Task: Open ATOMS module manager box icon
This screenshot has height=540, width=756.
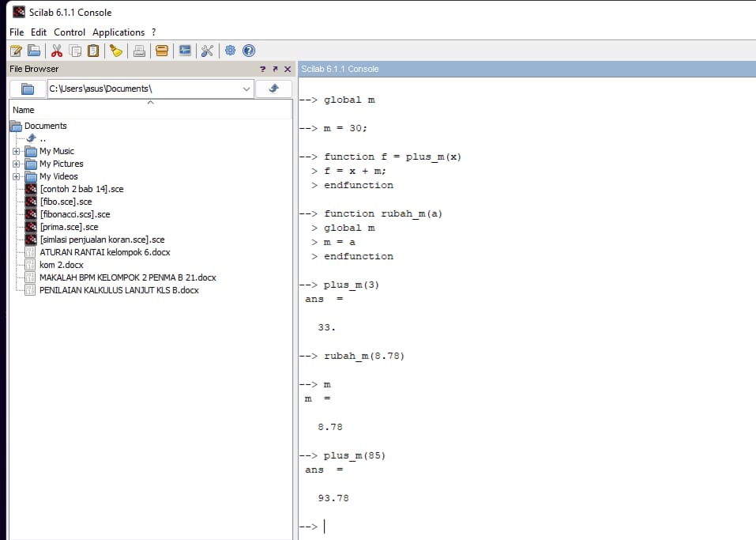Action: pos(162,51)
